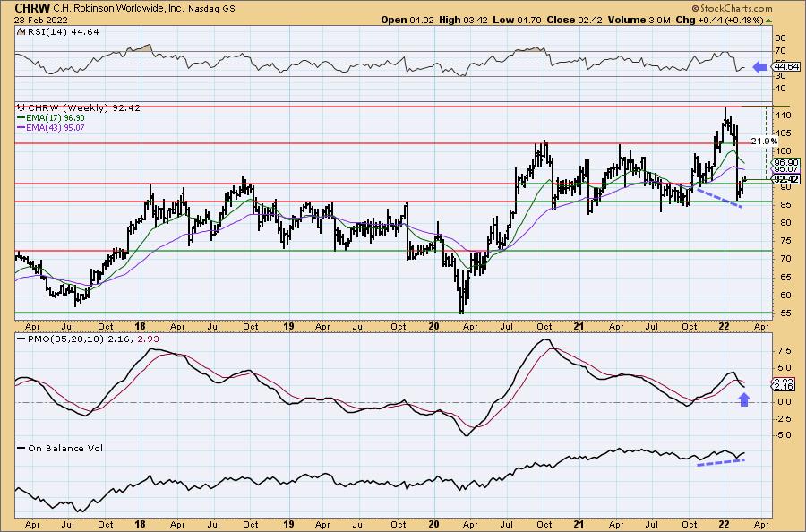This screenshot has width=806, height=532.
Task: Click the green up-triangle change indicator
Action: (x=768, y=20)
